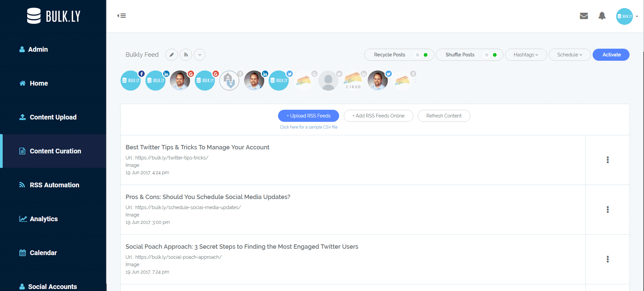Collapse sidebar with the menu toggle icon
This screenshot has height=291, width=644.
tap(122, 15)
